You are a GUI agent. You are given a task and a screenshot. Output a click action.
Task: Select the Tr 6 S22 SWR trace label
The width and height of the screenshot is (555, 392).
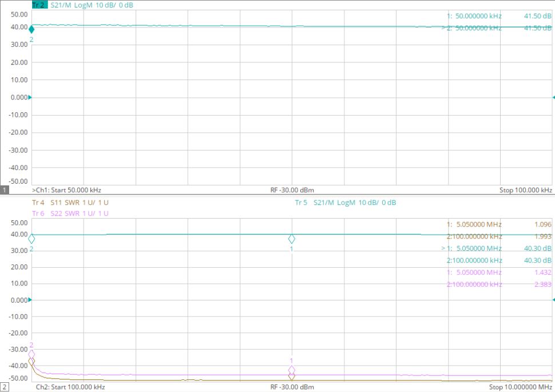point(70,213)
